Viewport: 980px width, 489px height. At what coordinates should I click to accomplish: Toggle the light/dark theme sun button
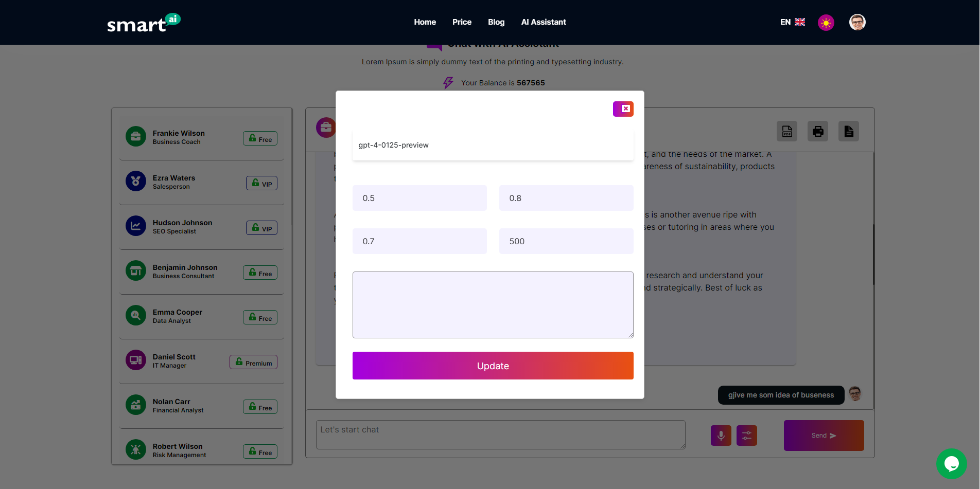[x=826, y=23]
